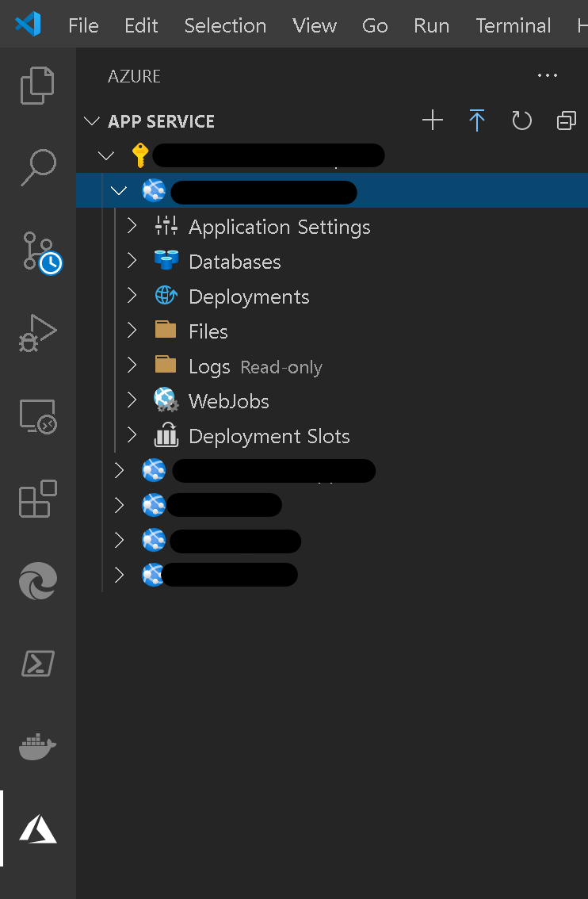588x899 pixels.
Task: Select the Application Settings label
Action: (280, 227)
